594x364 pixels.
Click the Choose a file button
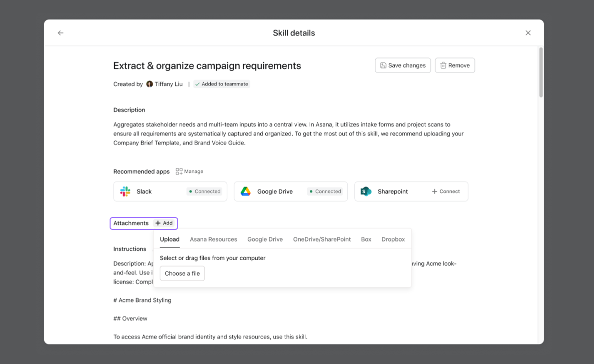coord(182,273)
